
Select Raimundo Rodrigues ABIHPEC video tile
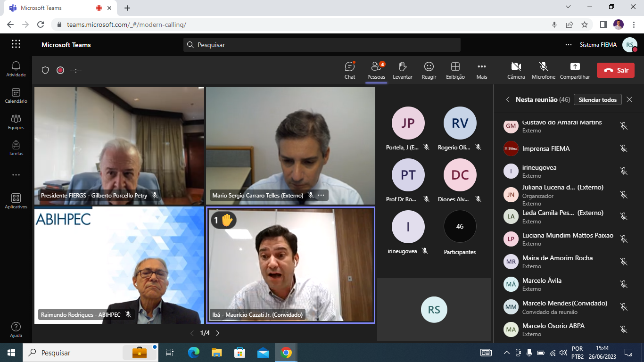click(x=119, y=265)
